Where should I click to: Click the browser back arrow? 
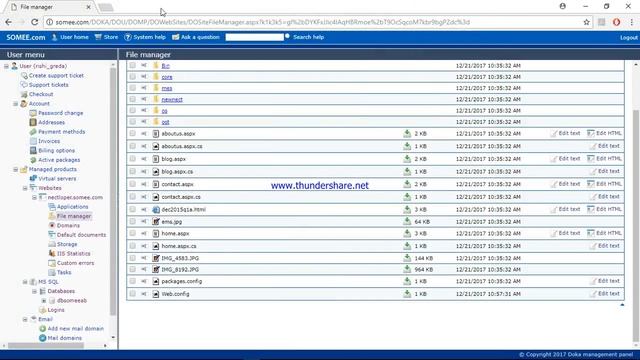click(9, 22)
